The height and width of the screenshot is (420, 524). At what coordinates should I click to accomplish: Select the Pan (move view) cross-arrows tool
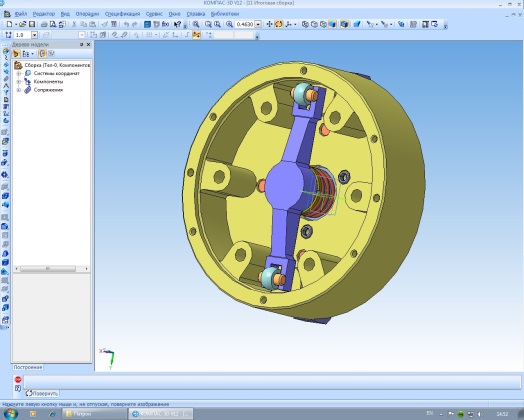[x=269, y=24]
